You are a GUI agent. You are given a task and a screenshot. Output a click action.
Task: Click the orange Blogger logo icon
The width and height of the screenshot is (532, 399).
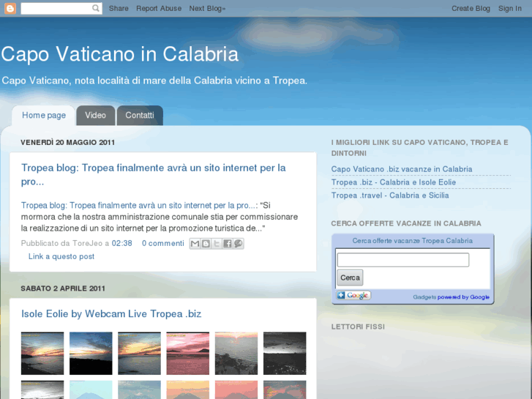[x=10, y=9]
